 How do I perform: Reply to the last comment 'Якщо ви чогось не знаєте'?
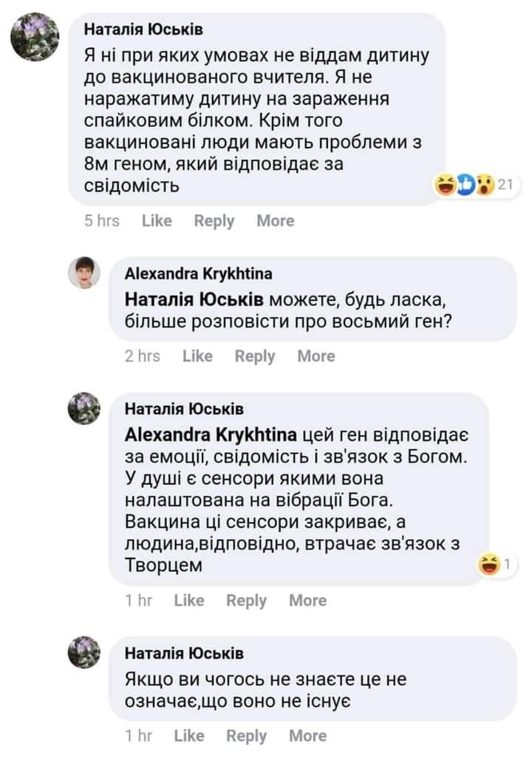(246, 736)
